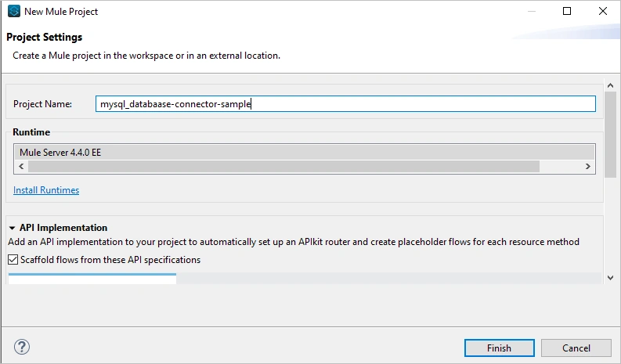Open the help question mark icon
The height and width of the screenshot is (364, 621).
click(x=22, y=347)
